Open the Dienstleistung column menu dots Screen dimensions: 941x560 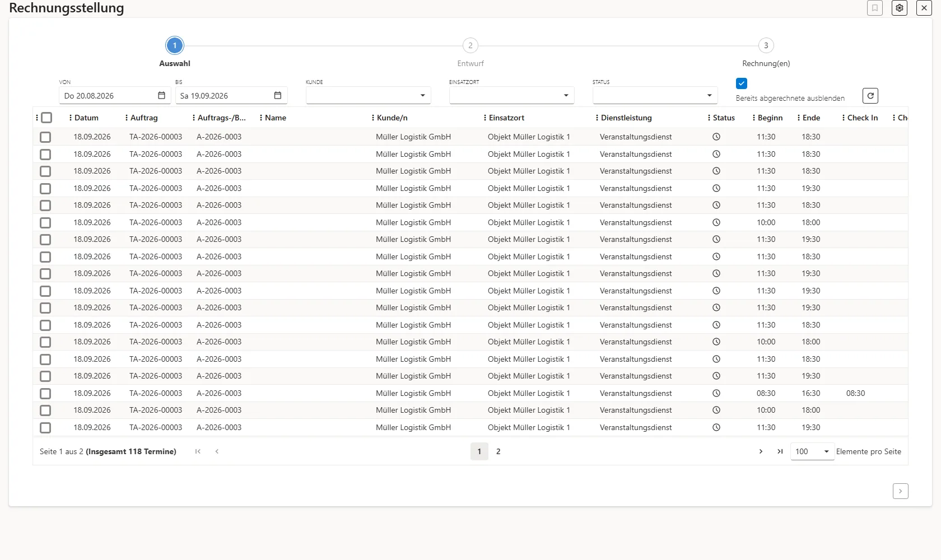597,118
